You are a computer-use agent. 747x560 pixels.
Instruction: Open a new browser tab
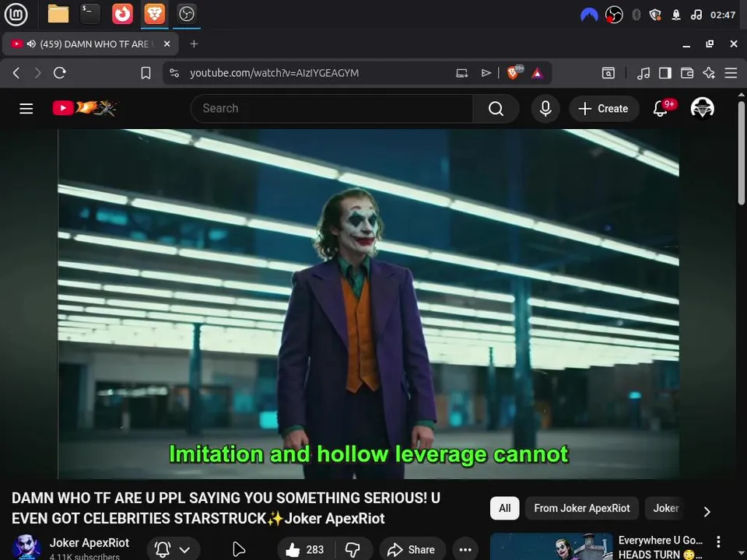(x=194, y=44)
